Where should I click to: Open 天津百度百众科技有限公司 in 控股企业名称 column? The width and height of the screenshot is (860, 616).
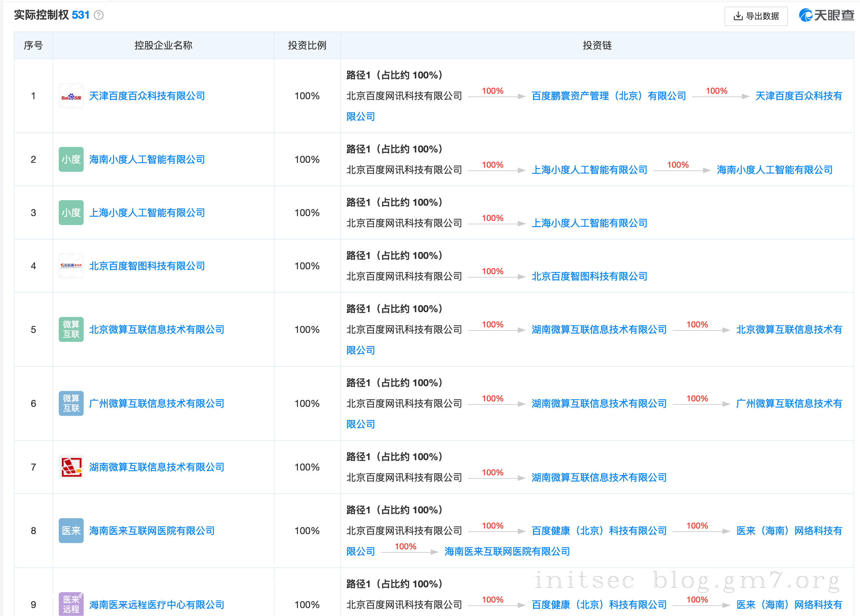(x=147, y=96)
